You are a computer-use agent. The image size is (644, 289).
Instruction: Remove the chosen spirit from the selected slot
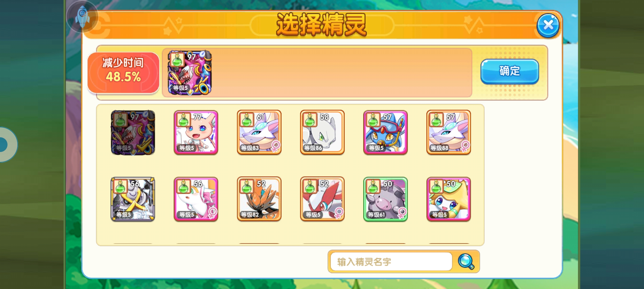[190, 73]
